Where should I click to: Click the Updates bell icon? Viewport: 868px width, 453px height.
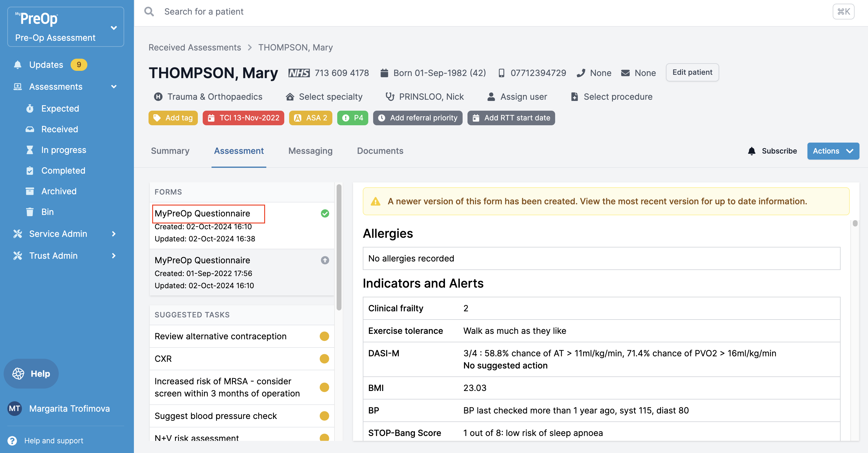(18, 65)
